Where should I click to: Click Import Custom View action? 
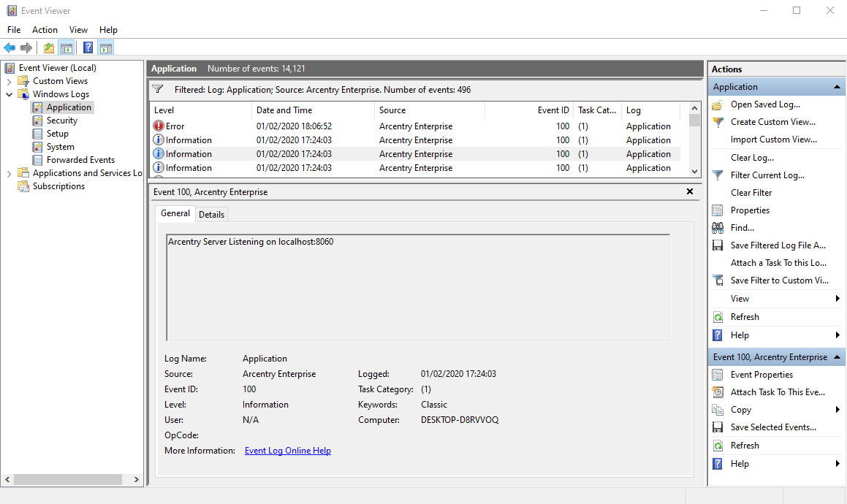(x=773, y=140)
